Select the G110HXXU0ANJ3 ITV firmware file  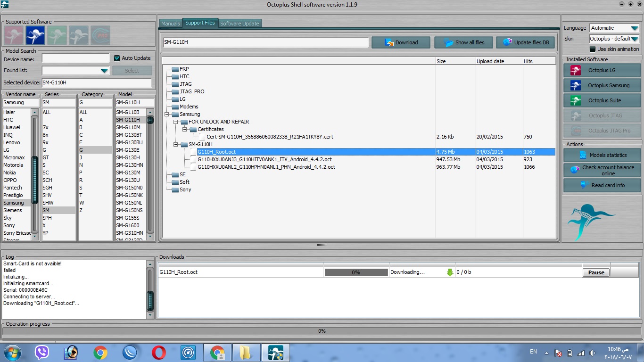264,159
